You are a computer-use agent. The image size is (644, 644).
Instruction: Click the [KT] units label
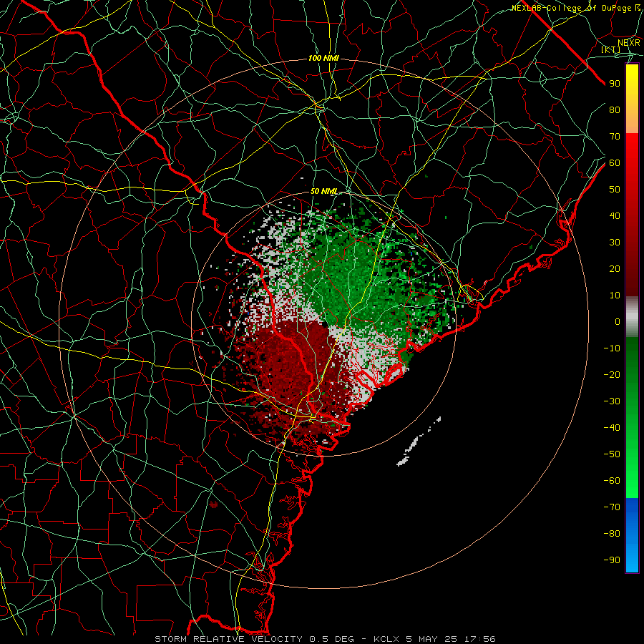pos(611,49)
